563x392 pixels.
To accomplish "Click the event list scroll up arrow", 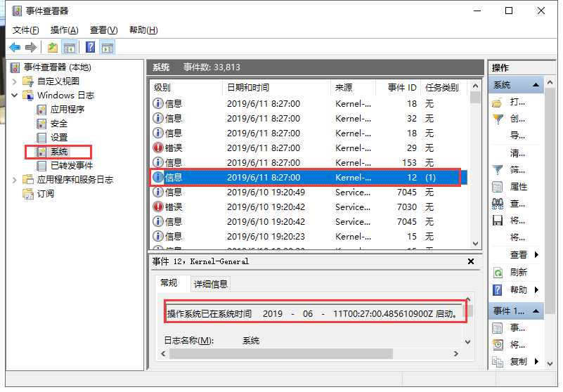I will tap(475, 86).
